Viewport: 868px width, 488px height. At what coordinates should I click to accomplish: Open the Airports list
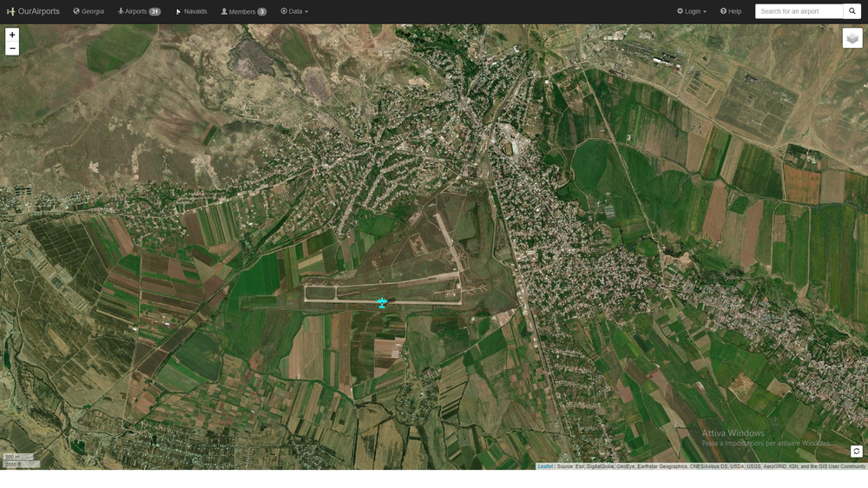point(139,11)
